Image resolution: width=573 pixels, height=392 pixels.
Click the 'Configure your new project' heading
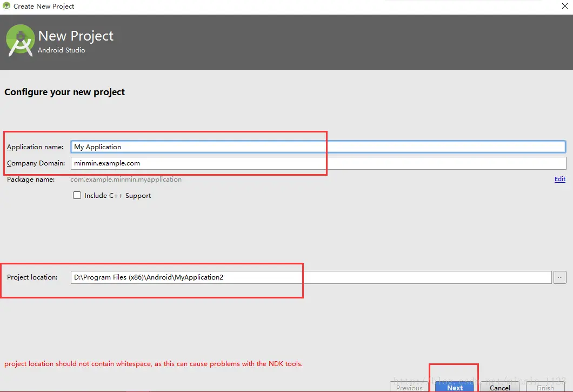[64, 92]
